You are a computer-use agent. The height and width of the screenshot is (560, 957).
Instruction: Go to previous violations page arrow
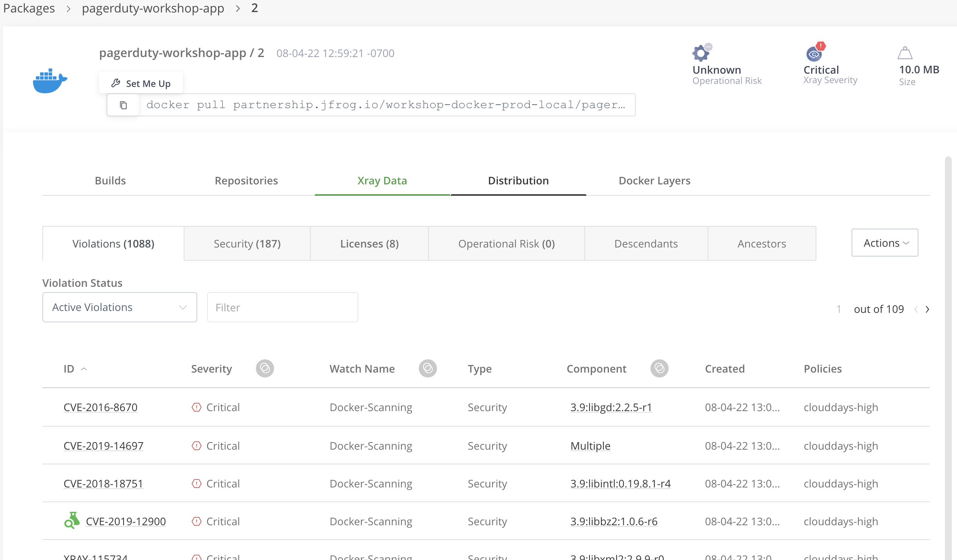pos(916,309)
